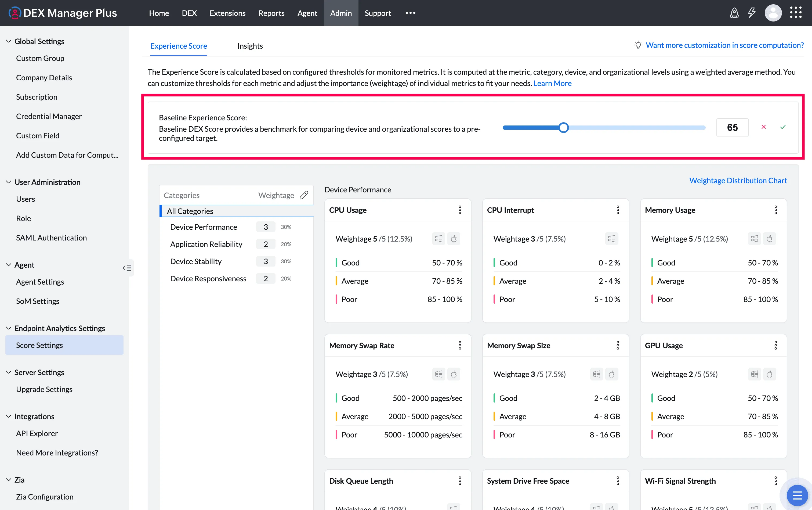
Task: Click the baseline score slider handle
Action: (x=563, y=127)
